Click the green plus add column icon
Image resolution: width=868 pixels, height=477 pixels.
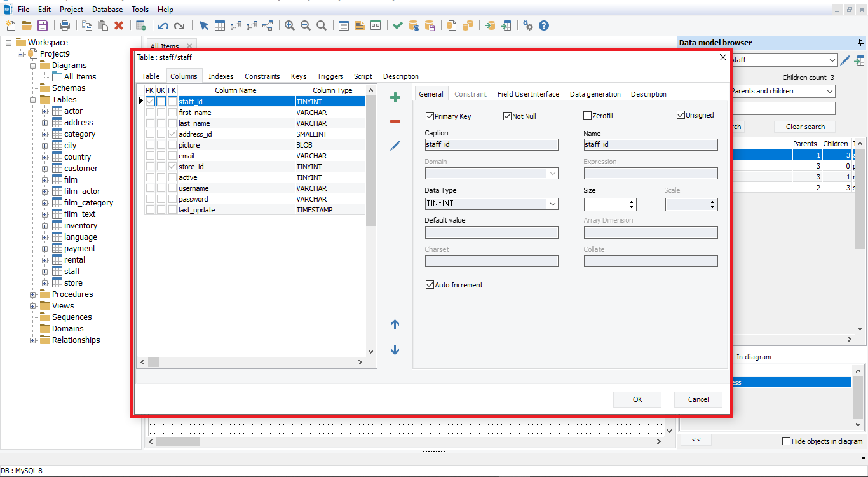[395, 97]
